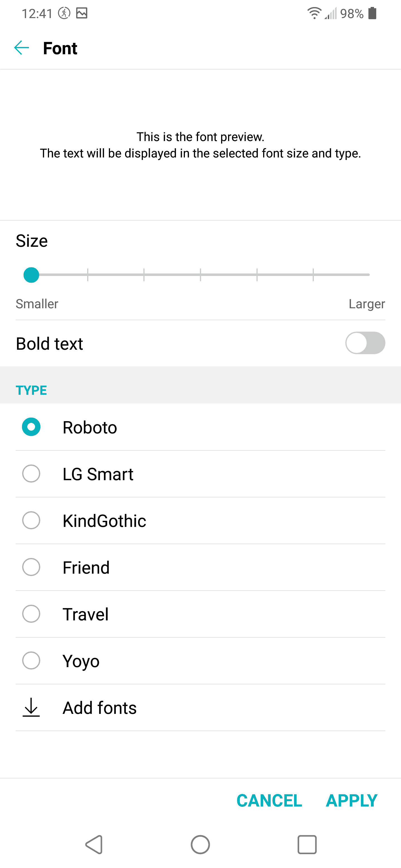The height and width of the screenshot is (868, 401).
Task: Open the Add fonts entry
Action: (100, 707)
